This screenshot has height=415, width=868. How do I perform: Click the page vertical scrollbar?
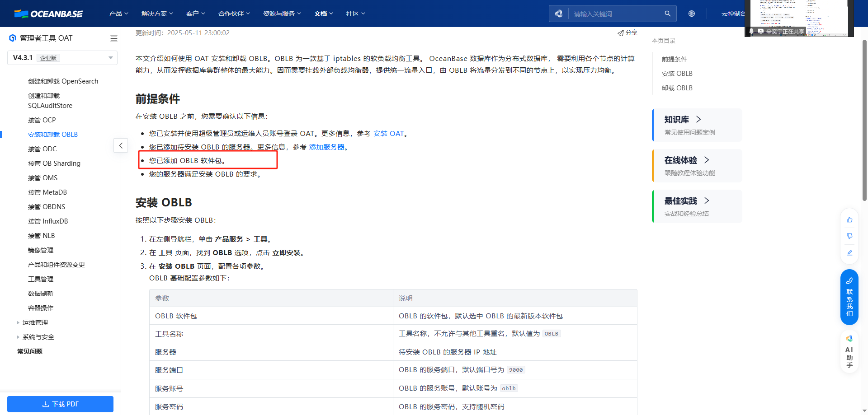(x=864, y=120)
